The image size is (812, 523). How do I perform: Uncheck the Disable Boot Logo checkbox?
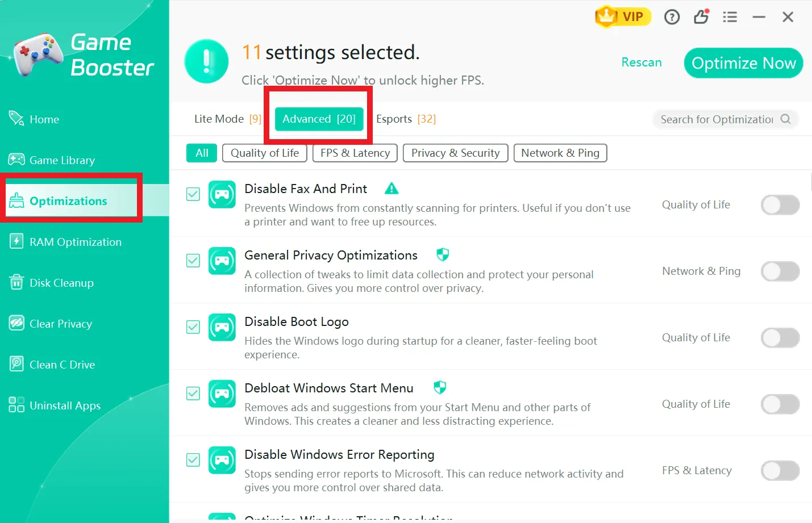(x=193, y=327)
